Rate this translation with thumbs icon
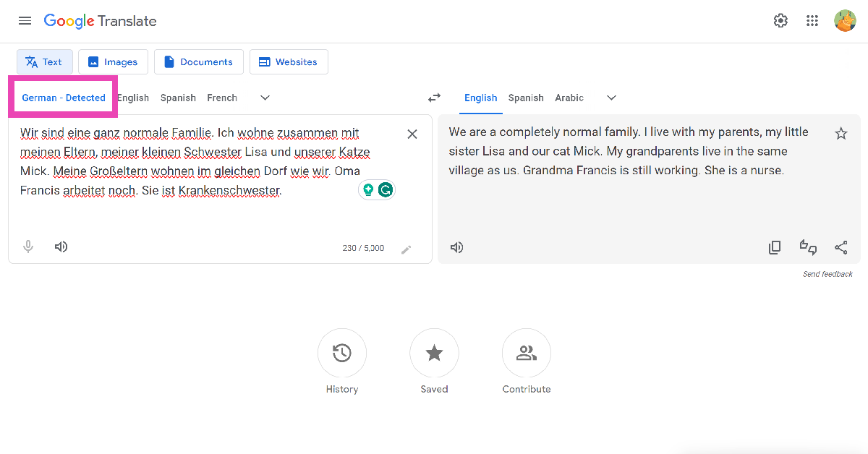This screenshot has width=868, height=454. coord(808,247)
